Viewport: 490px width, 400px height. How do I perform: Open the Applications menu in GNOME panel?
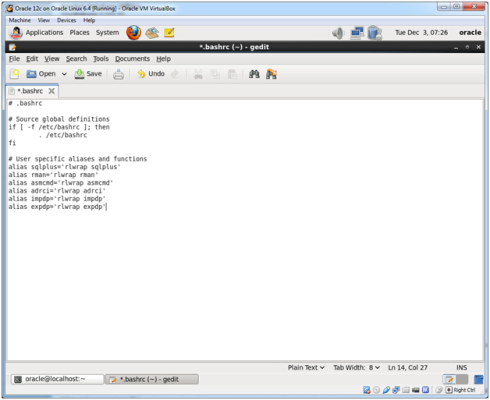[44, 33]
